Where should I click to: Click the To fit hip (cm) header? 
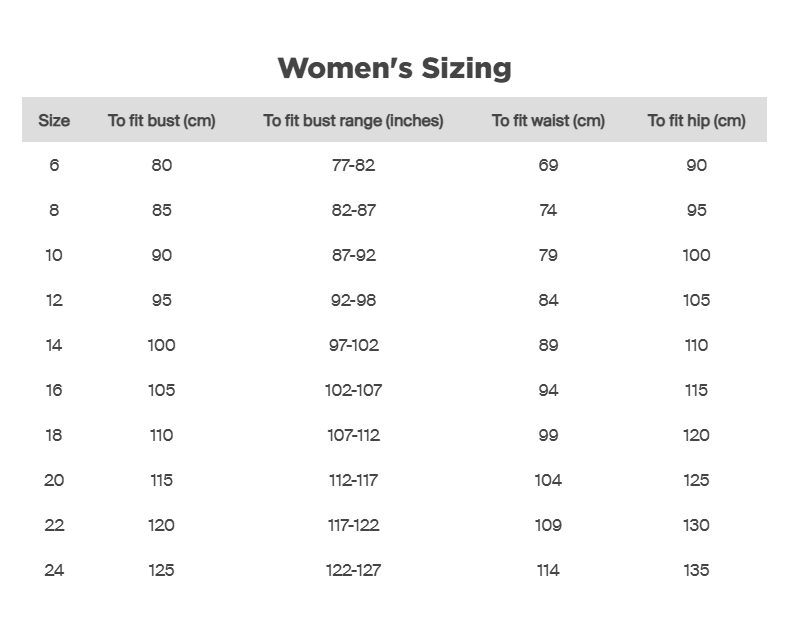696,121
